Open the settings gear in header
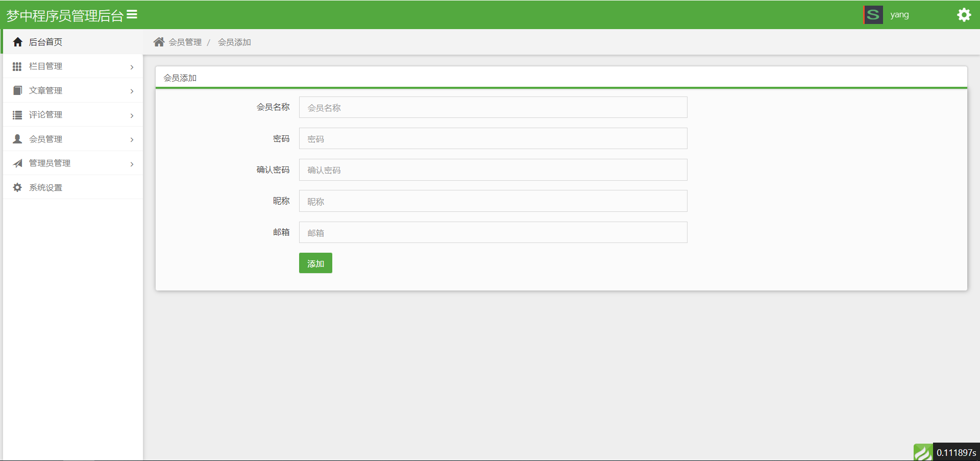 tap(964, 15)
